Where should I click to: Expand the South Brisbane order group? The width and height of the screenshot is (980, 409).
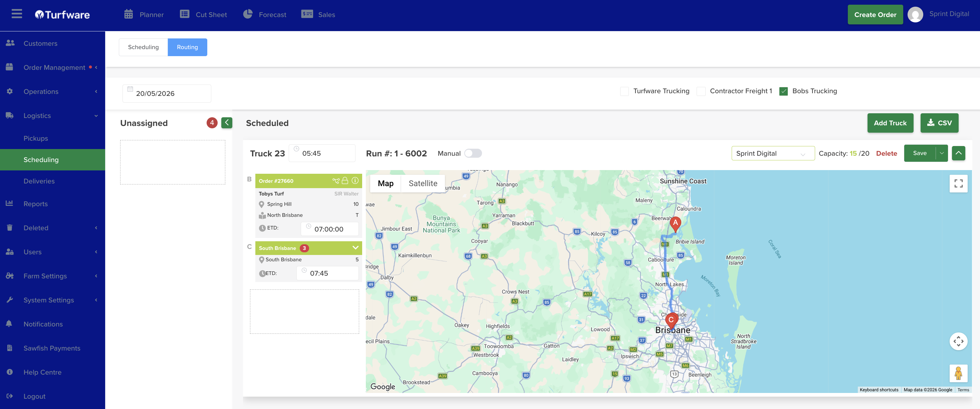pyautogui.click(x=355, y=248)
